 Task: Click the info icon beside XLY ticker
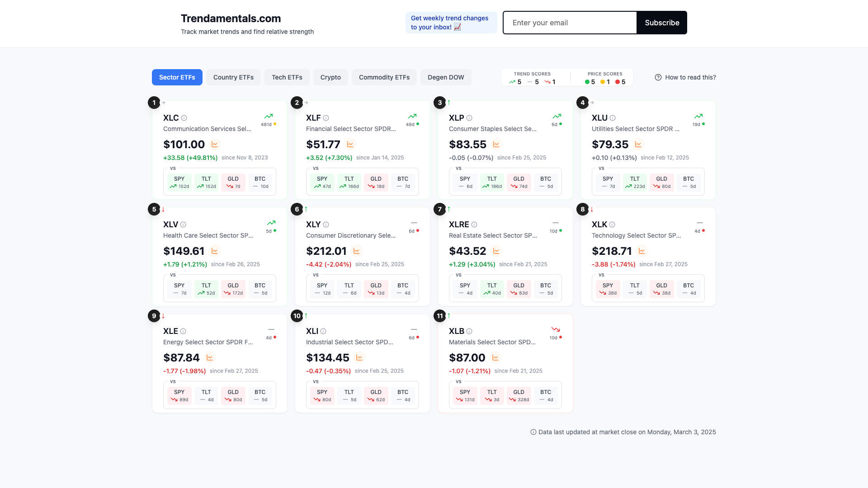coord(326,225)
